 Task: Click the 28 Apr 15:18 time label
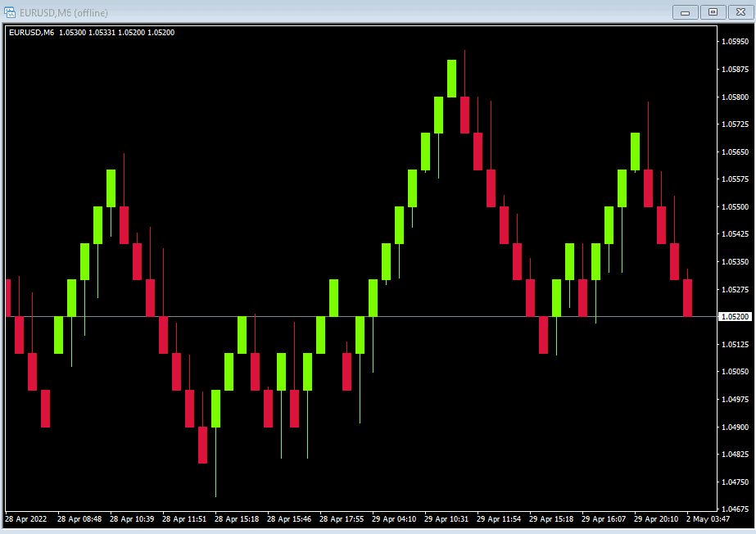pyautogui.click(x=236, y=519)
